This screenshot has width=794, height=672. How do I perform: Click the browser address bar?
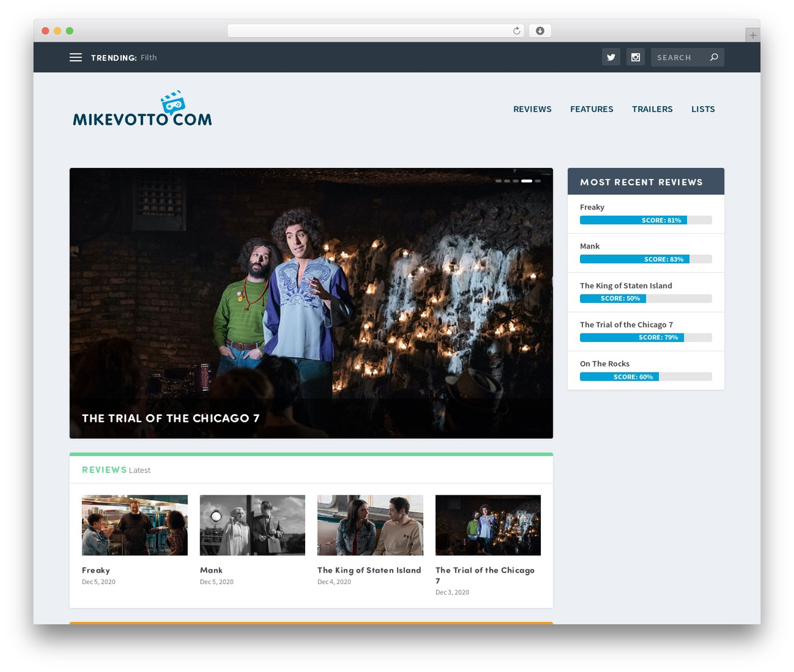(x=375, y=30)
